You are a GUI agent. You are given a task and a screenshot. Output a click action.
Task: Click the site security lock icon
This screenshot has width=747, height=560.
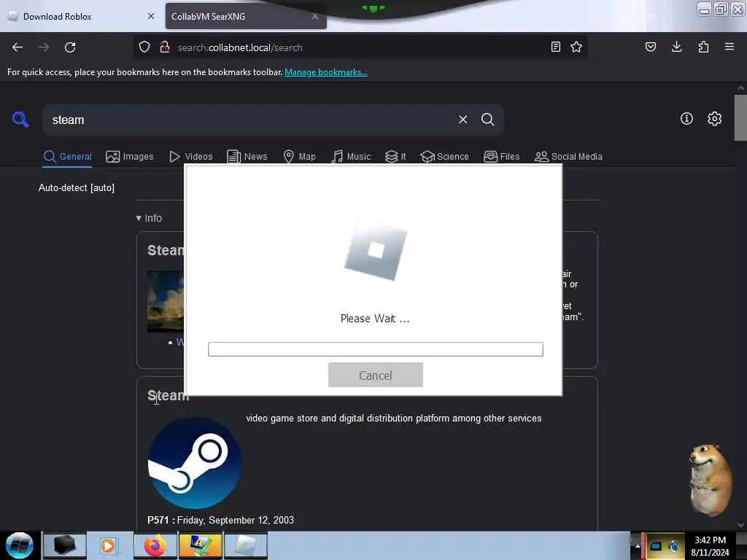click(165, 47)
